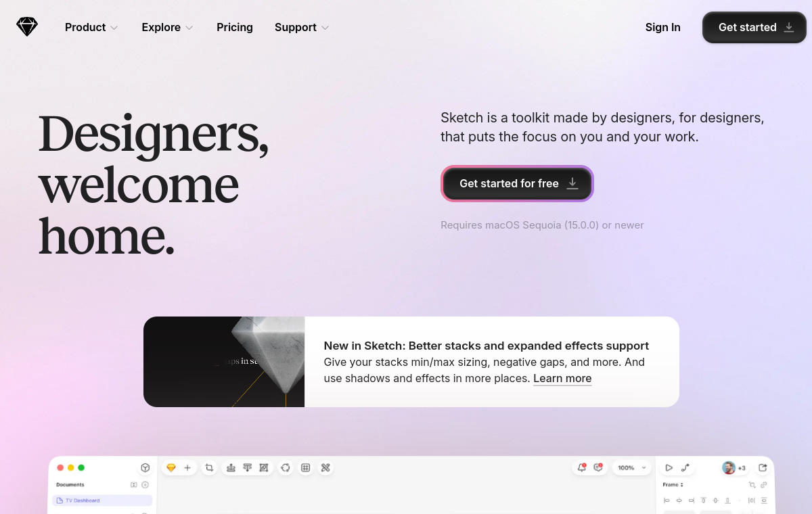Screen dimensions: 812x514
Task: Open the 100% zoom dropdown
Action: [632, 467]
